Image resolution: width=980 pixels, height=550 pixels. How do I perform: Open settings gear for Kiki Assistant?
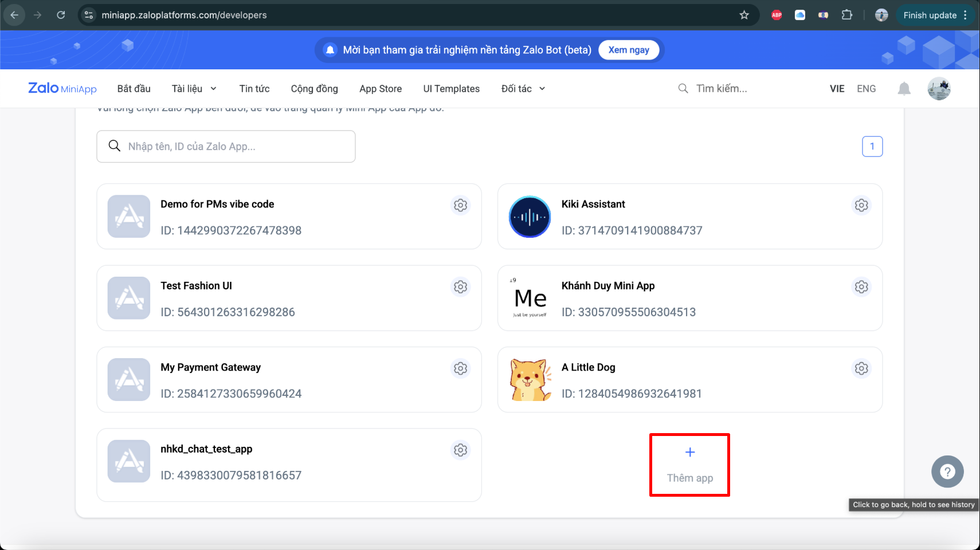click(861, 205)
